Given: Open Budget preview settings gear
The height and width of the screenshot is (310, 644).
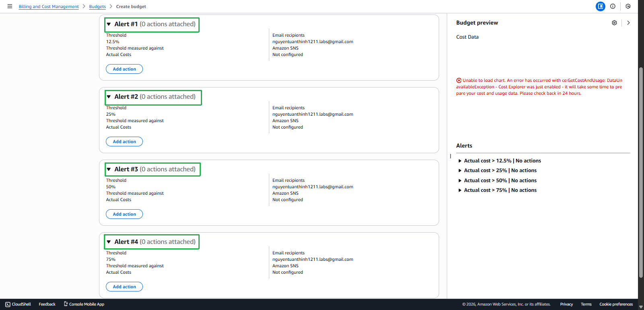Looking at the screenshot, I should (x=614, y=23).
